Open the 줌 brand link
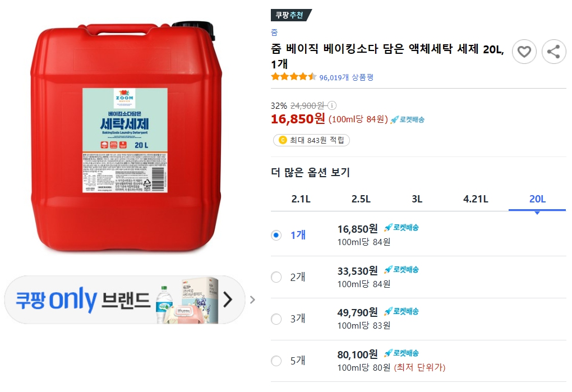 tap(274, 33)
